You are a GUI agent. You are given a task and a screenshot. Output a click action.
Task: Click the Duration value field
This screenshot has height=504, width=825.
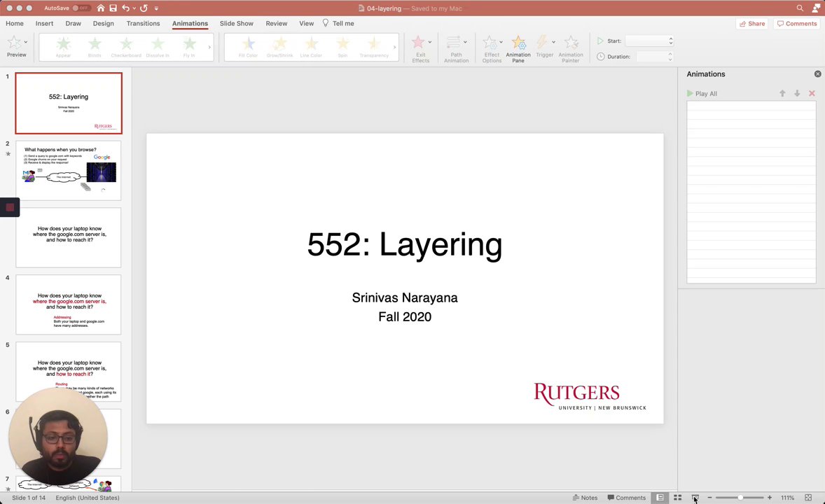651,56
